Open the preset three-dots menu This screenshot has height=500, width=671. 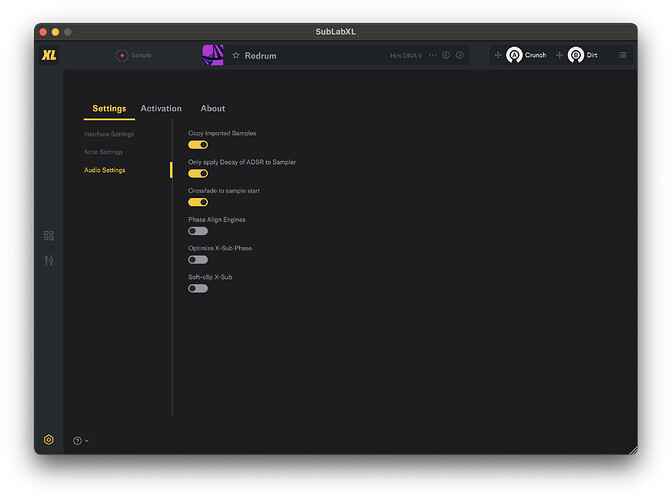tap(433, 55)
